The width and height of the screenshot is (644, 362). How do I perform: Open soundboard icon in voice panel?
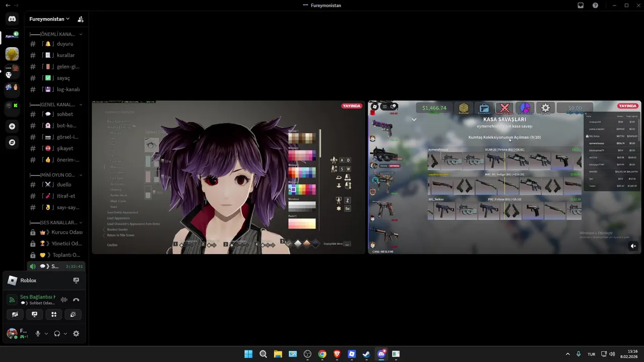pos(73,314)
